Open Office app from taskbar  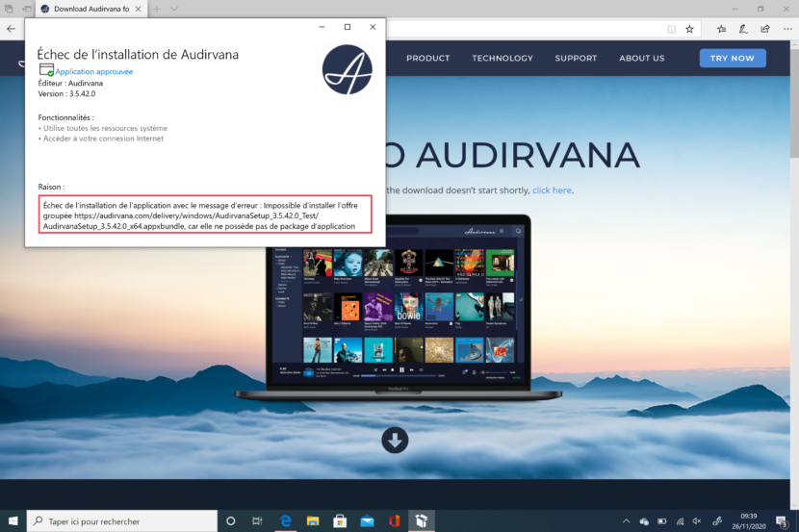(x=394, y=520)
